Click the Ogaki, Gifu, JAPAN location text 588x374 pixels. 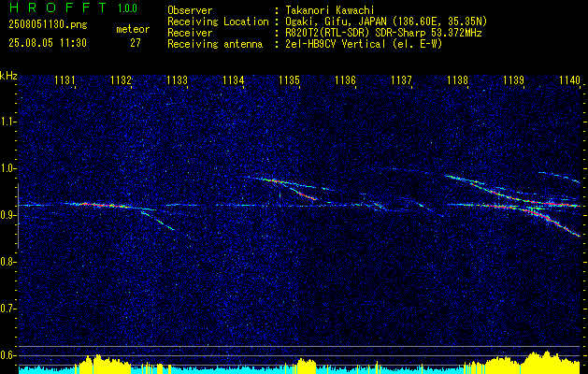click(x=385, y=22)
